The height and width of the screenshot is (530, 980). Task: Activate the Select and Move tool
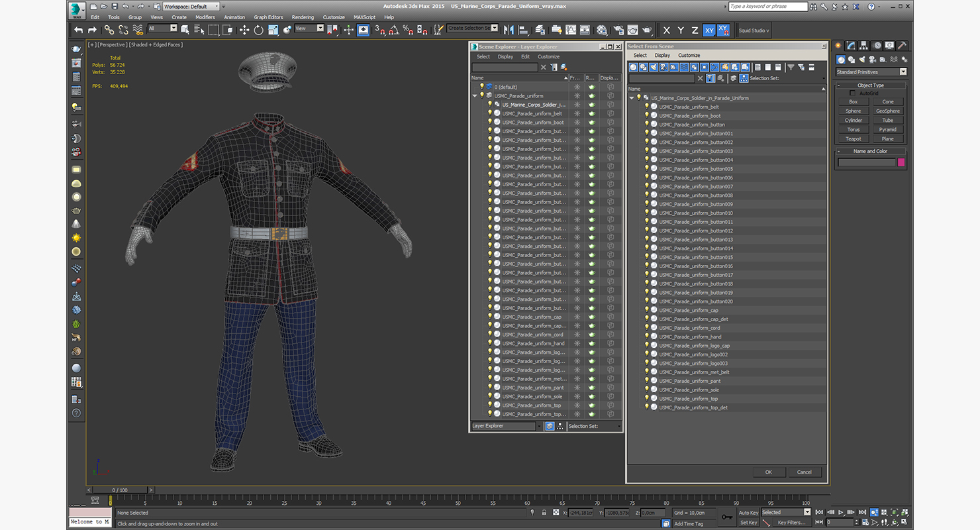click(x=244, y=30)
